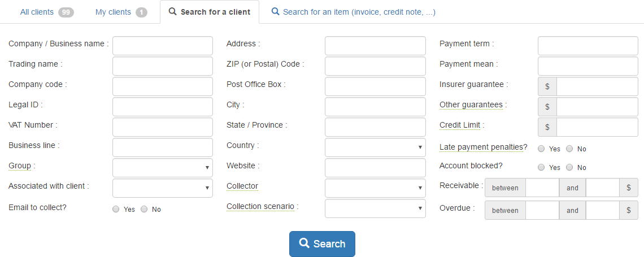Open the Country dropdown
644x257 pixels.
(x=375, y=147)
